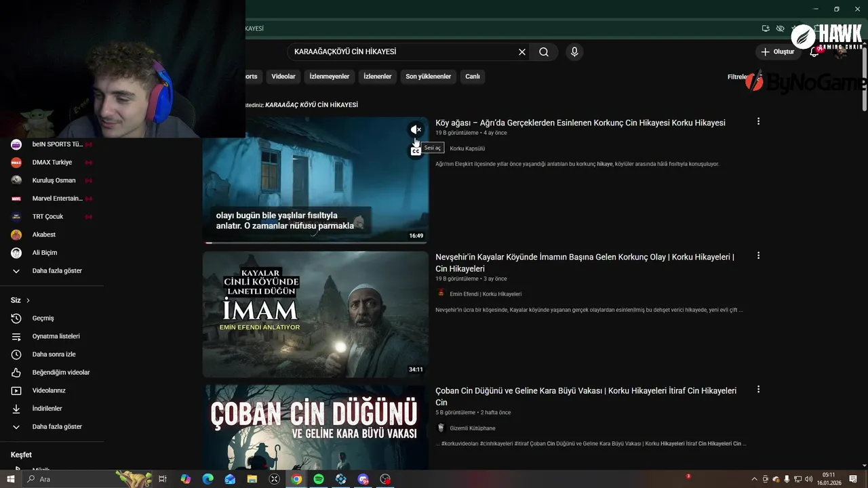Click the Nevşehir'in Kayalar Köyünde video title
The image size is (868, 488).
pos(585,263)
